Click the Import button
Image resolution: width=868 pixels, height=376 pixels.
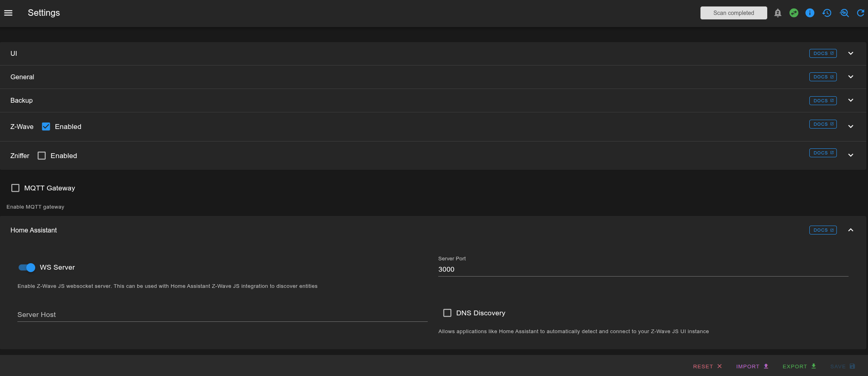(x=752, y=366)
